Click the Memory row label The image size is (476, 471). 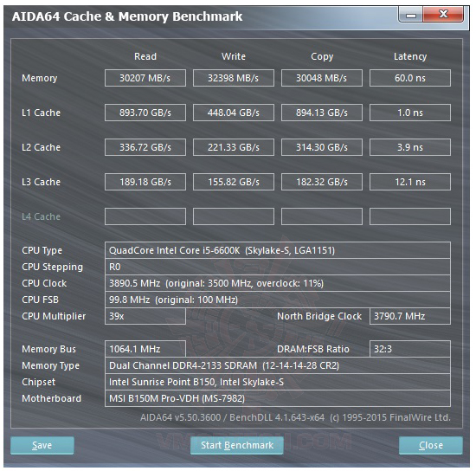pyautogui.click(x=40, y=78)
